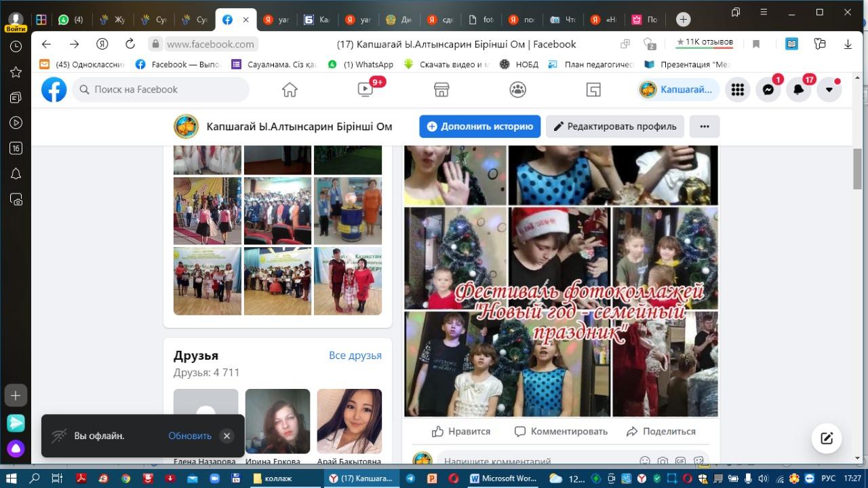Open the Messenger chat icon
This screenshot has height=488, width=868.
pos(768,90)
